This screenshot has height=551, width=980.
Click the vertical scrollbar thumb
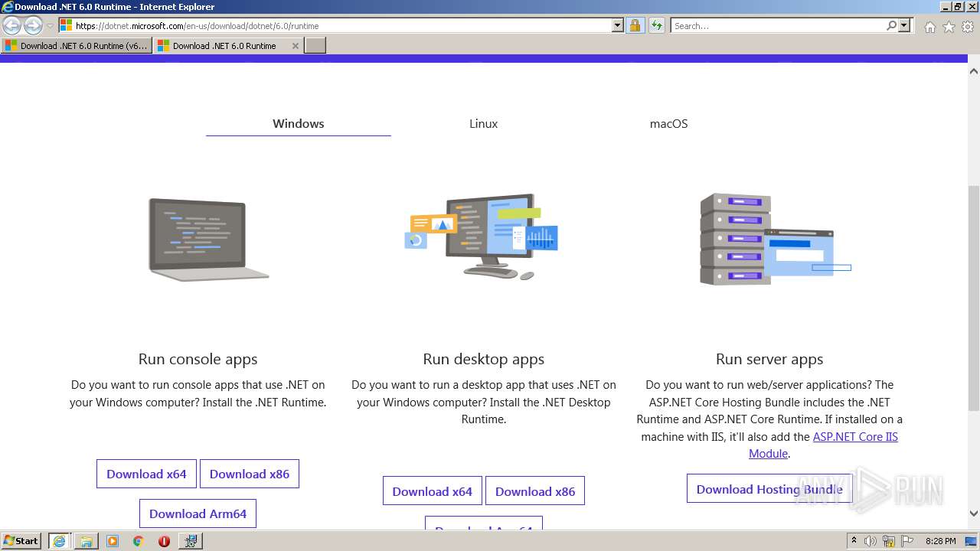(973, 298)
